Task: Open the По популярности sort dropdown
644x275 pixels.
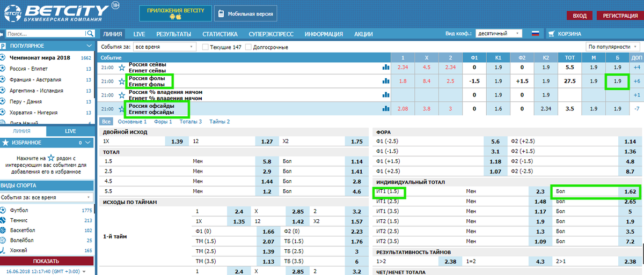Action: [613, 47]
